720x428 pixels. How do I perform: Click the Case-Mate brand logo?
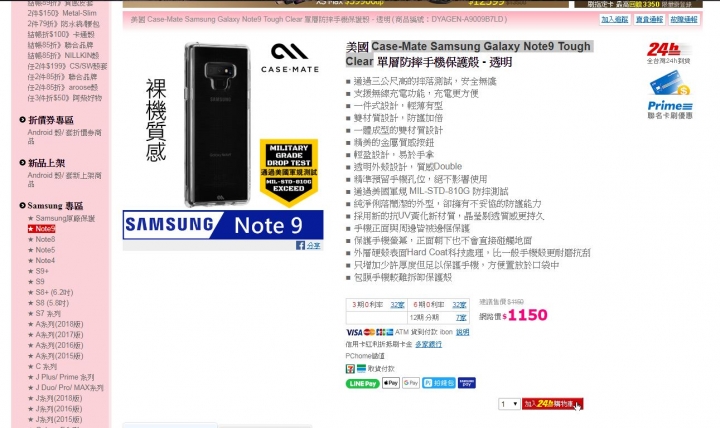click(290, 58)
